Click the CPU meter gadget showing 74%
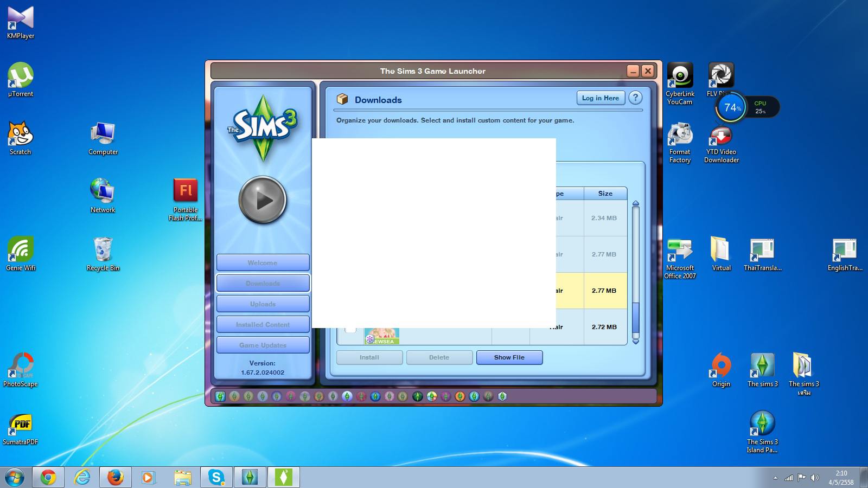The width and height of the screenshot is (868, 488). [x=748, y=107]
